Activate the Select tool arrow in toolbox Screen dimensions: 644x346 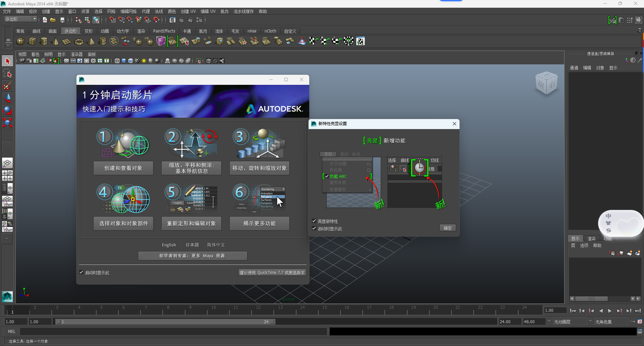pyautogui.click(x=7, y=61)
